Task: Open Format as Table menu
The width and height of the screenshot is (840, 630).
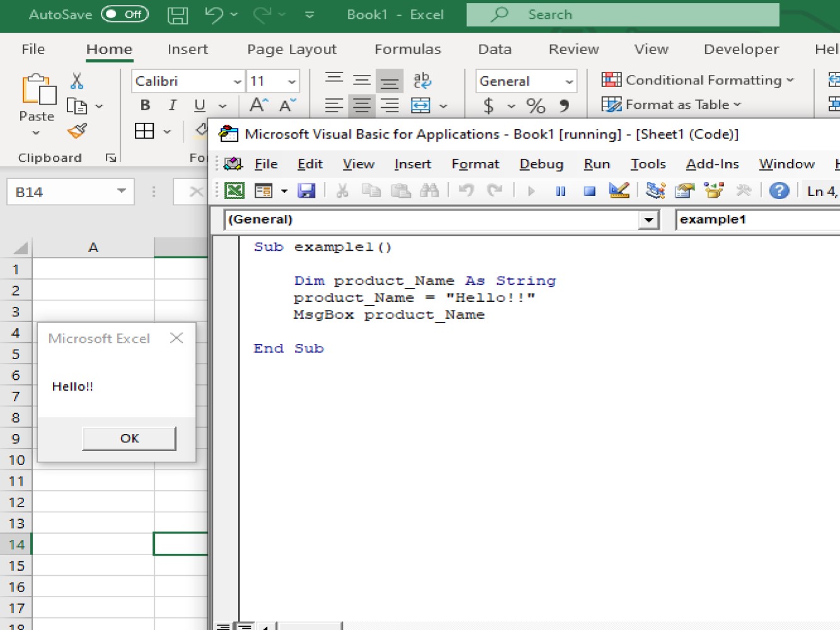Action: [x=671, y=105]
